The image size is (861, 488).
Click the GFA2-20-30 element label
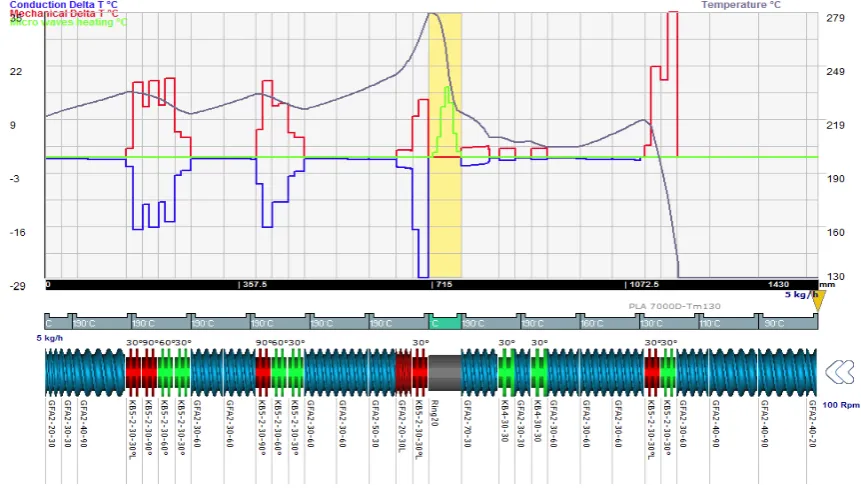point(52,423)
